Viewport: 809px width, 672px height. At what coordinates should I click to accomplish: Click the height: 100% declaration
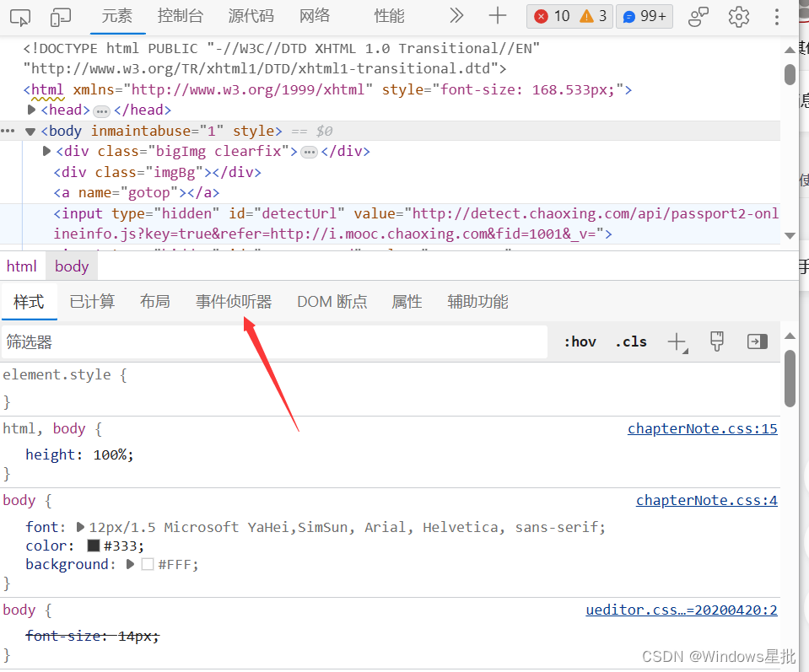tap(79, 454)
